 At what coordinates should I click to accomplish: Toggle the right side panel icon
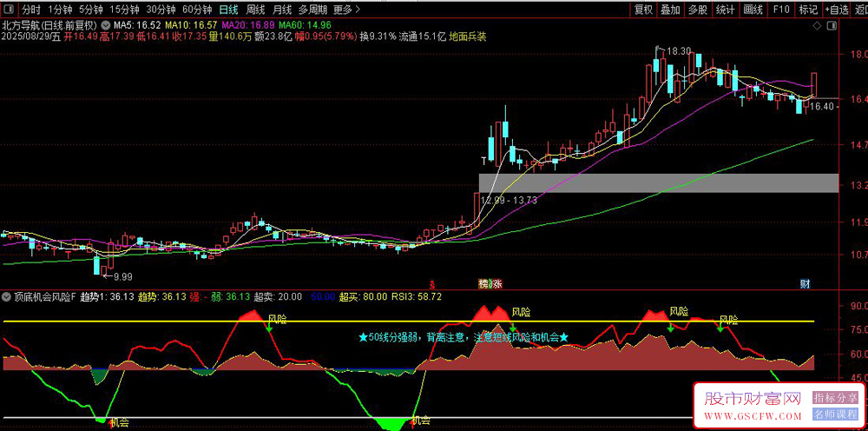pyautogui.click(x=831, y=26)
